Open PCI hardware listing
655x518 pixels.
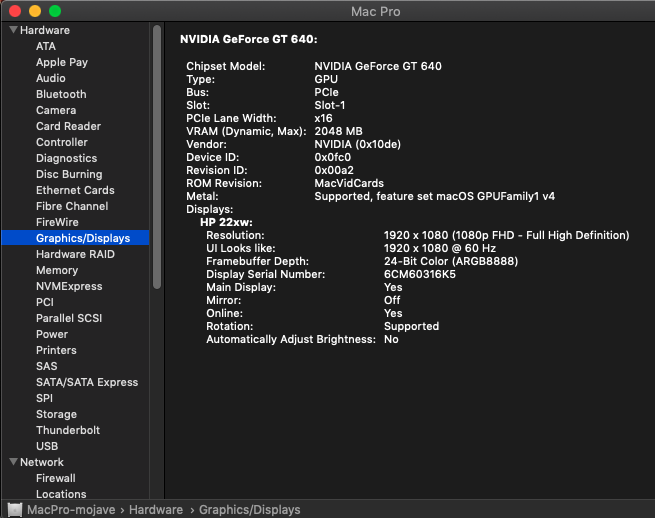[45, 302]
